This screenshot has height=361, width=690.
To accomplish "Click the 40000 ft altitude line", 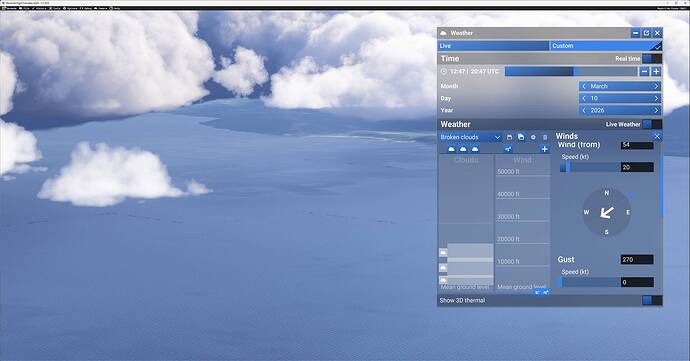I will 523,199.
